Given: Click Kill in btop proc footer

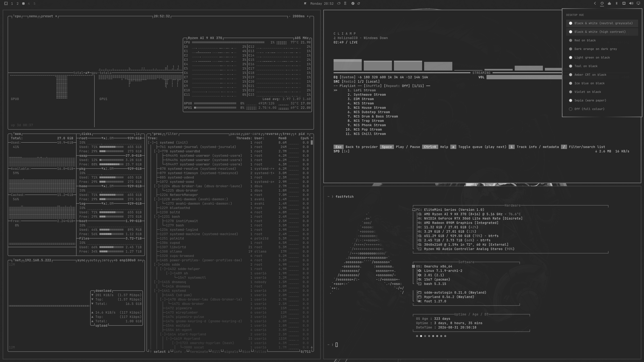Looking at the screenshot, I should tap(216, 352).
